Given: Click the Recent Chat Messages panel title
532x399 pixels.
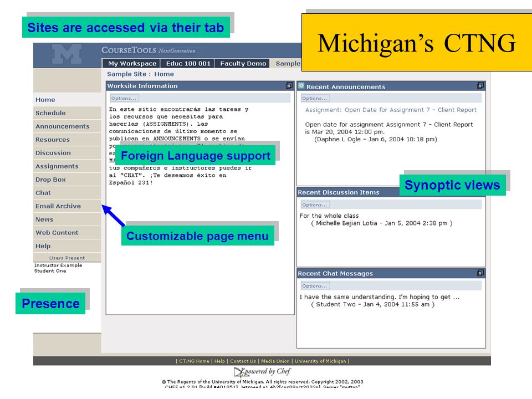Looking at the screenshot, I should (335, 273).
